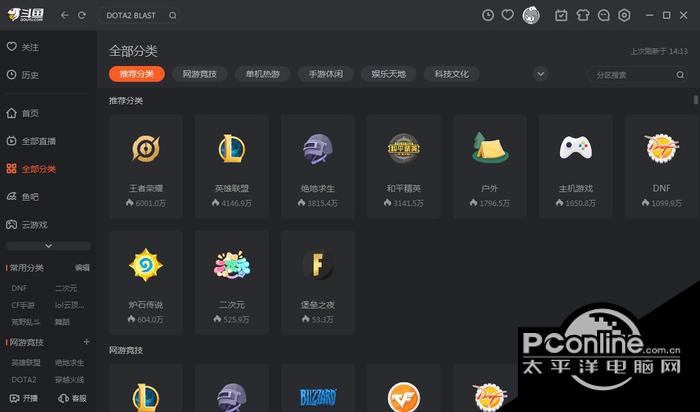Open 英雄联盟 under sidebar 网游竞技 list
Image resolution: width=700 pixels, height=412 pixels.
click(x=25, y=362)
